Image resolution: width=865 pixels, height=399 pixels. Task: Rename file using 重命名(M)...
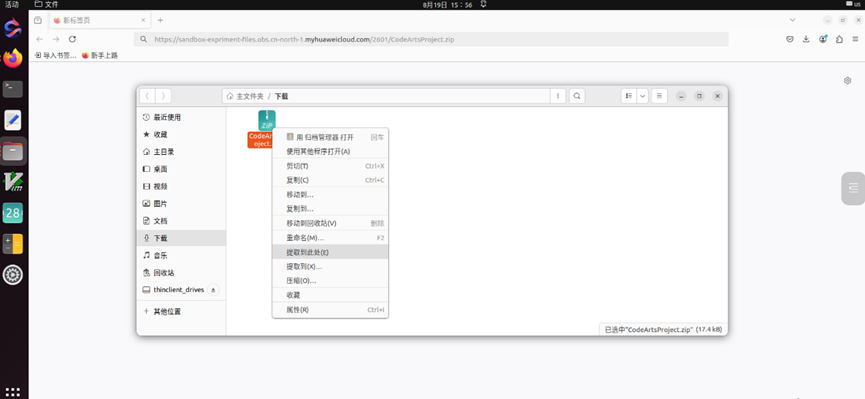(x=330, y=238)
